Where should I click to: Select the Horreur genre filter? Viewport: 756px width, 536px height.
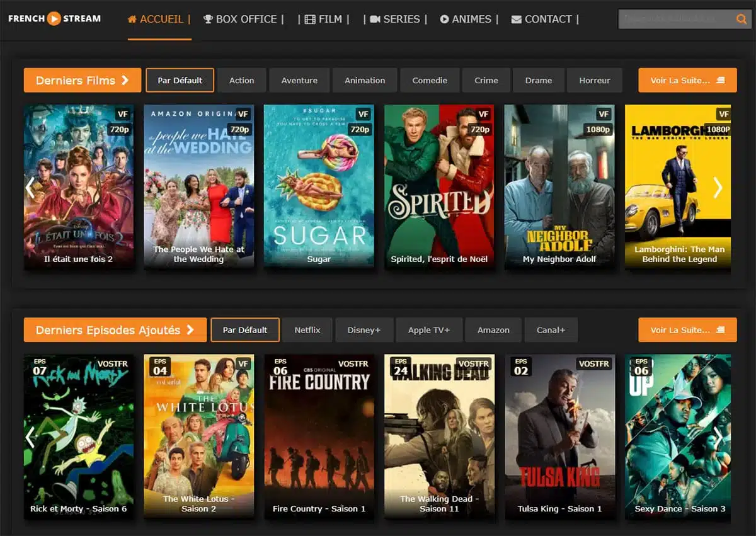click(x=595, y=80)
